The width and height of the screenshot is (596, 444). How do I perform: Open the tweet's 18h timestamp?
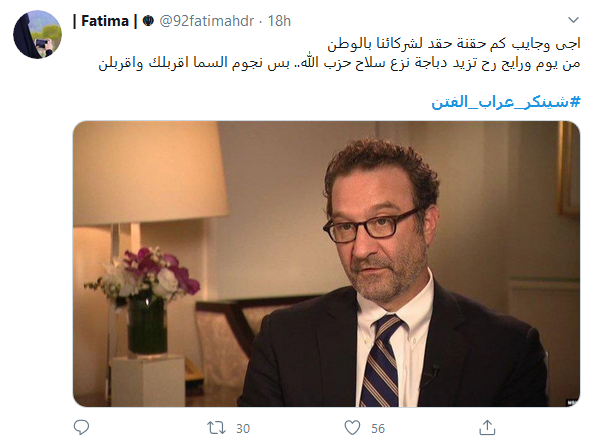click(279, 21)
